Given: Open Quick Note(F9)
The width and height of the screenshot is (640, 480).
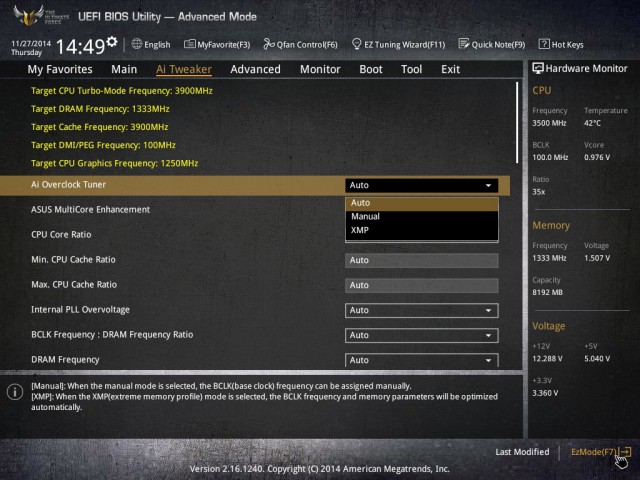Looking at the screenshot, I should (x=492, y=44).
